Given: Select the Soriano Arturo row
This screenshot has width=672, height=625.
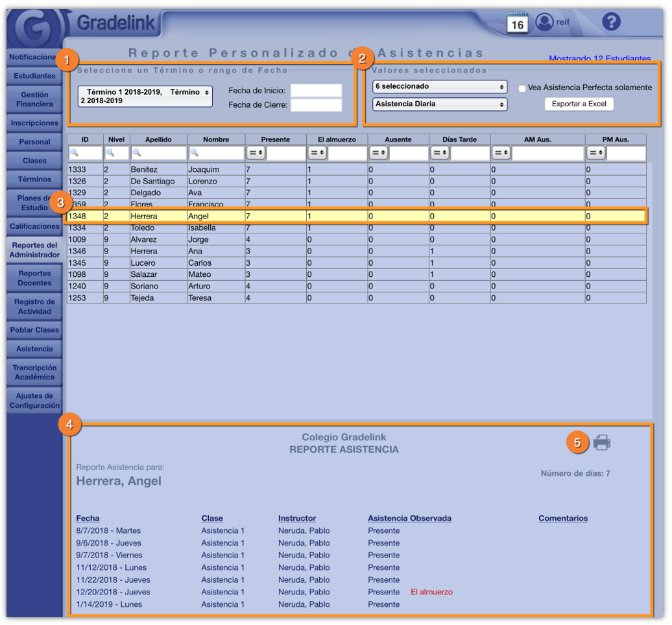Looking at the screenshot, I should click(x=357, y=286).
